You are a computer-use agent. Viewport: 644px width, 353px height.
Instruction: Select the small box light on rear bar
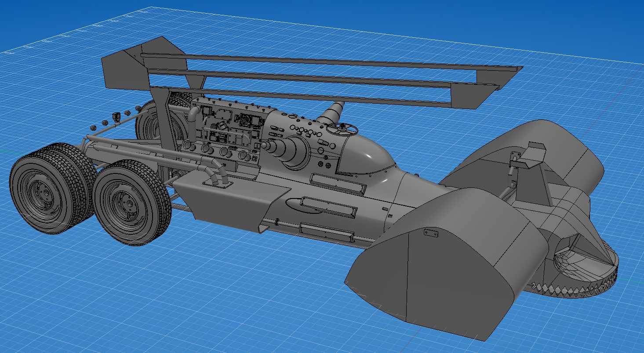[117, 117]
